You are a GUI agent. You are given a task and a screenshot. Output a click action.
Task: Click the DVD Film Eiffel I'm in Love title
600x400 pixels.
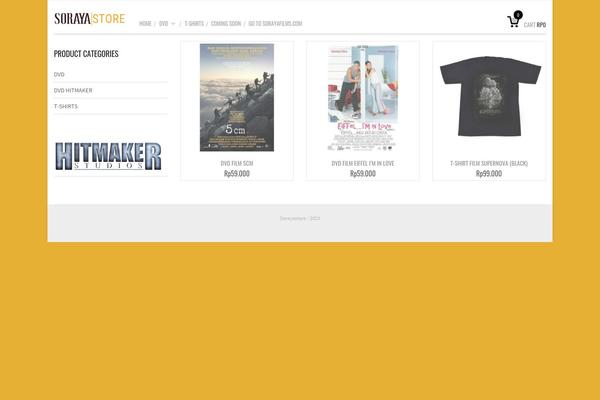click(x=363, y=163)
